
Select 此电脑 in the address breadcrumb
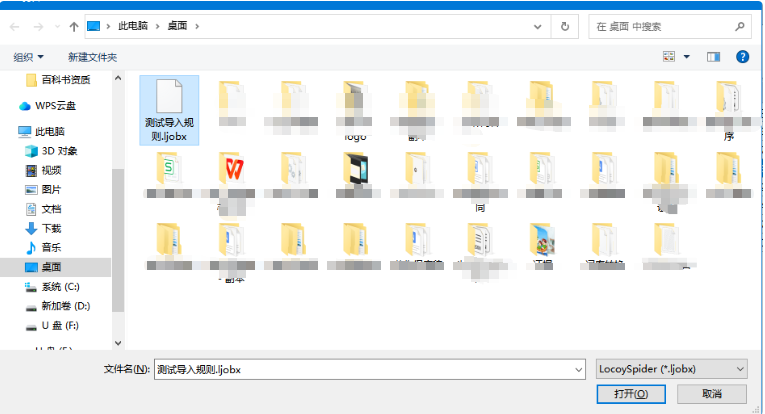pos(133,26)
